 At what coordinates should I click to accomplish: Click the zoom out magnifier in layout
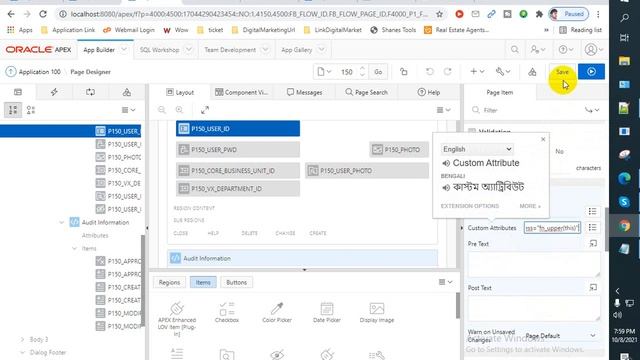pyautogui.click(x=162, y=110)
